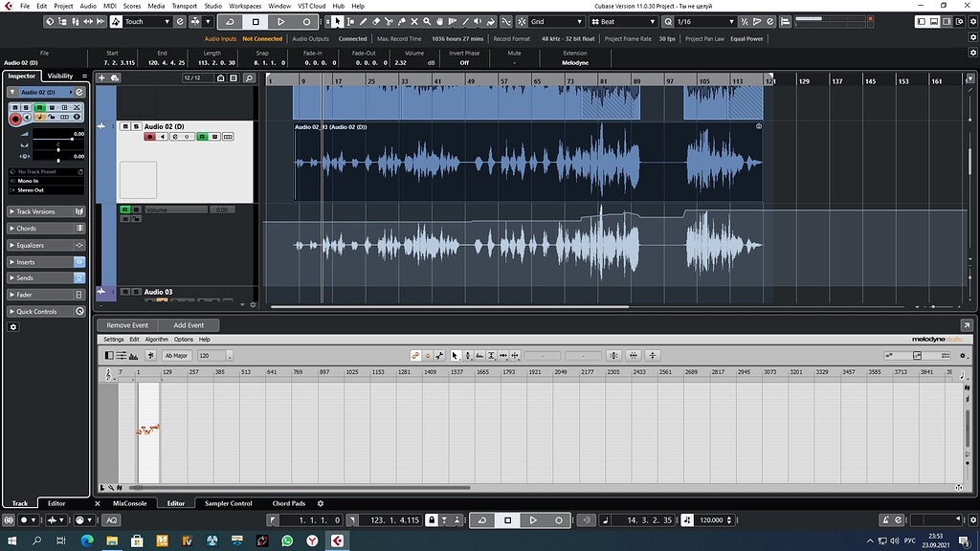Viewport: 980px width, 551px height.
Task: Click Ab Major key button
Action: [176, 356]
